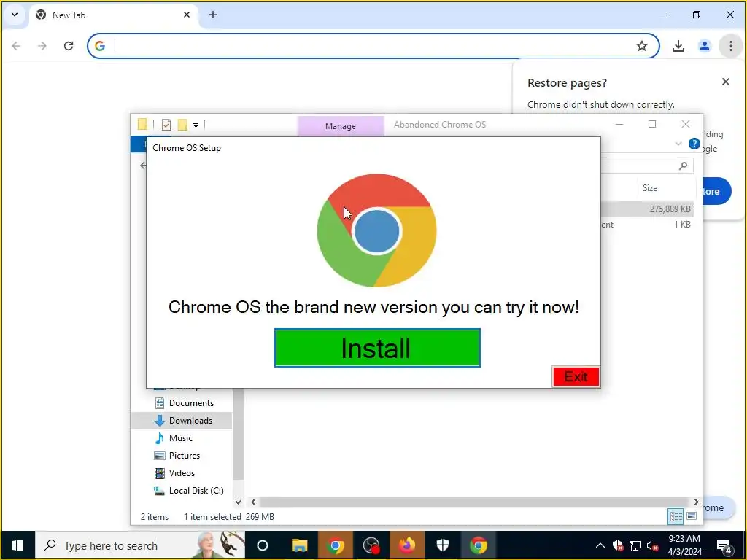Click the item selected 269 MB status text
The width and height of the screenshot is (747, 560).
click(x=229, y=517)
